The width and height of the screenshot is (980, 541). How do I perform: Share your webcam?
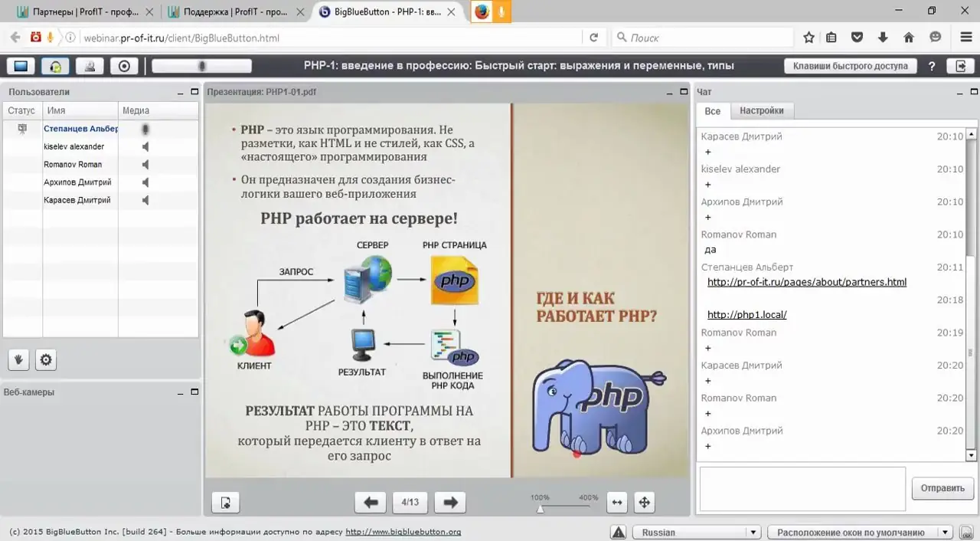[x=90, y=66]
